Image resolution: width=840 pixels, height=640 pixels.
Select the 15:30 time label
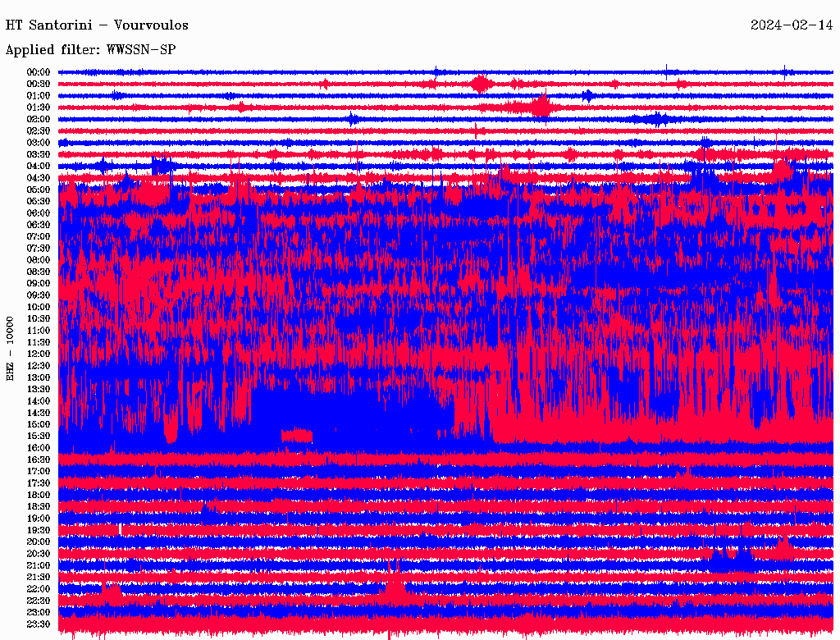(39, 437)
